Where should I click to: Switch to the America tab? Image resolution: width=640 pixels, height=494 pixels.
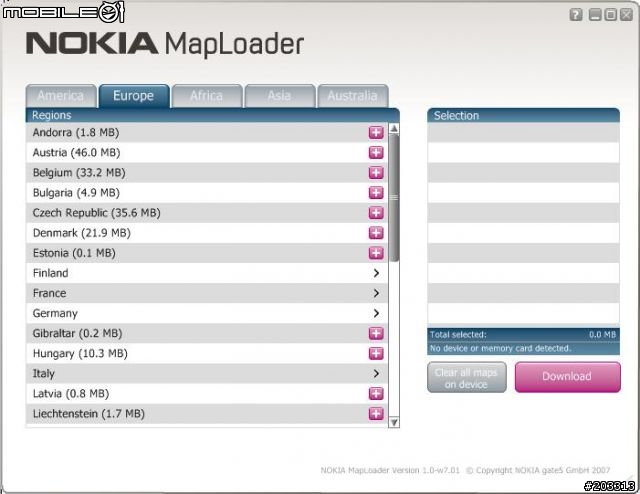click(61, 96)
